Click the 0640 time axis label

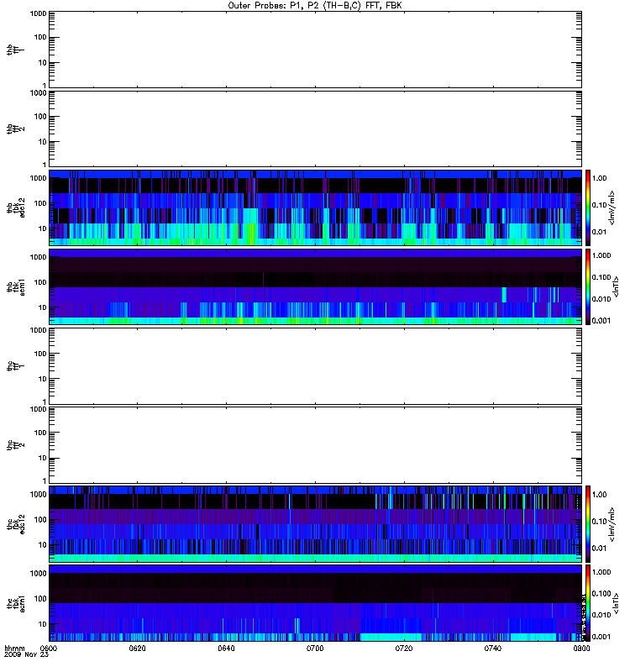click(226, 648)
